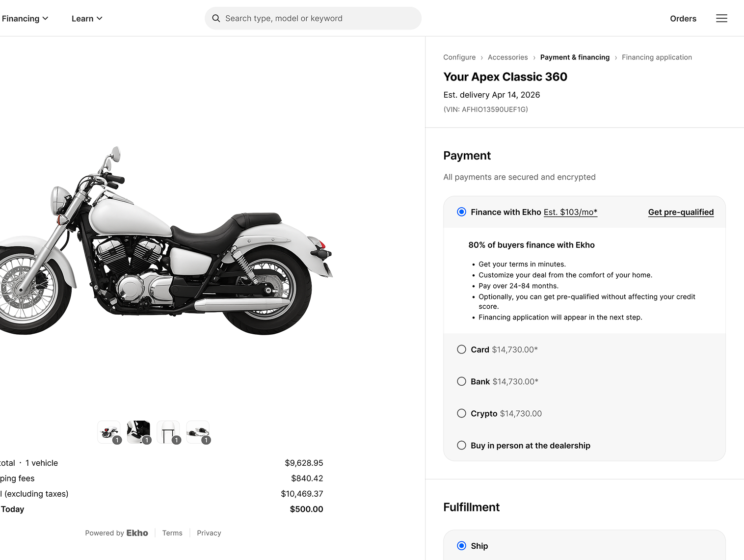Choose Card payment option
744x560 pixels.
(461, 349)
